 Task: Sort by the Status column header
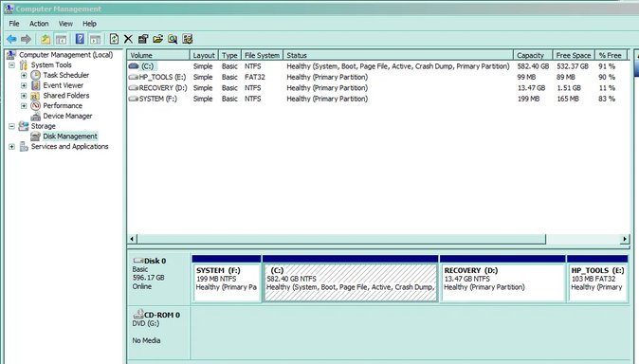coord(398,55)
